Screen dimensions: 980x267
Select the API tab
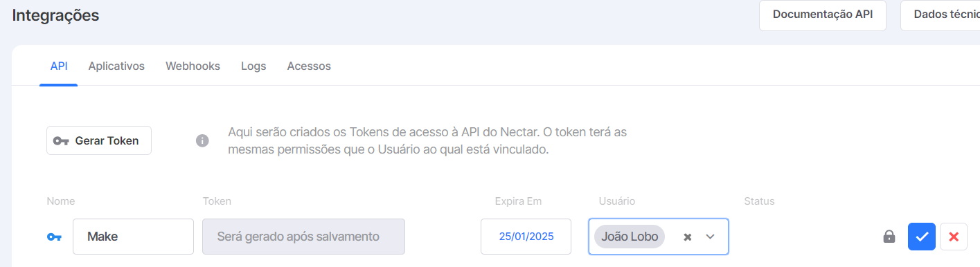(59, 66)
